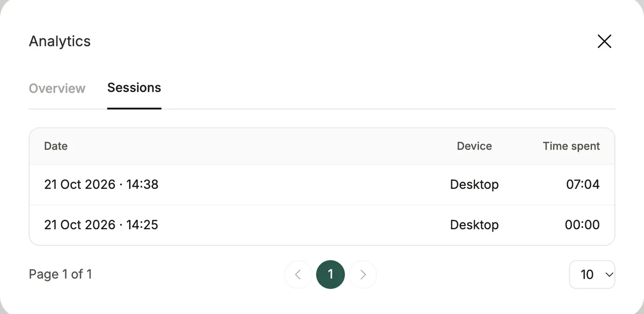Click the Analytics dialog title
Viewport: 644px width, 314px height.
60,41
